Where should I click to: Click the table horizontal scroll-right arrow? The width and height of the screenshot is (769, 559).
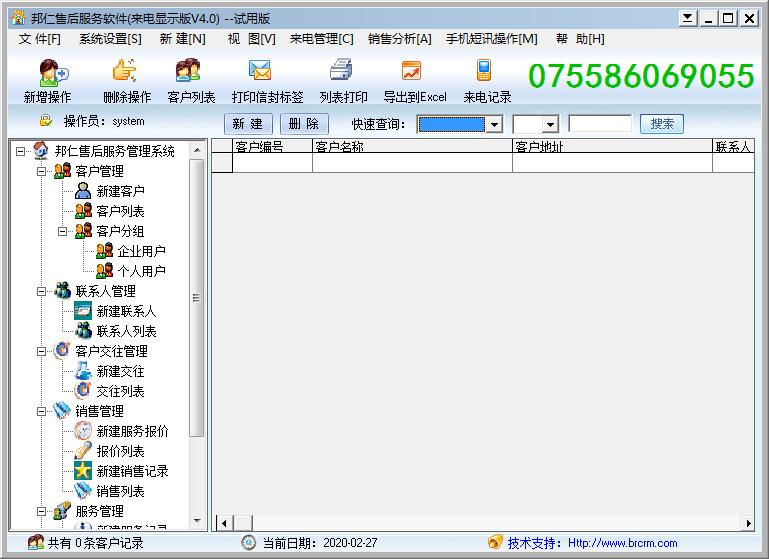tap(748, 523)
